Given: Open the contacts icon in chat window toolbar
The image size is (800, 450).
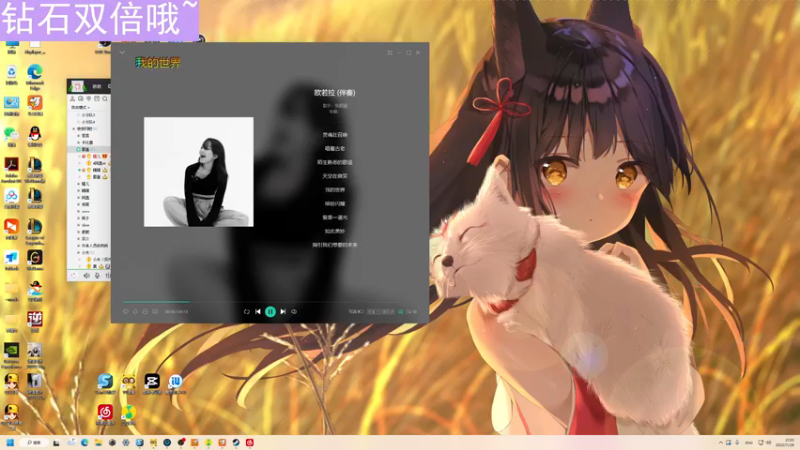Looking at the screenshot, I should (72, 98).
